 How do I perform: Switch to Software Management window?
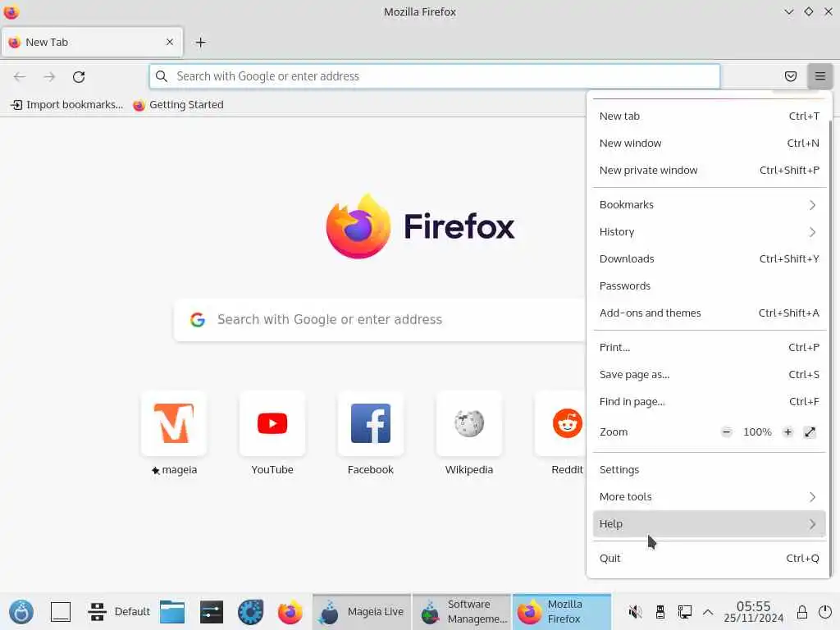click(x=463, y=612)
